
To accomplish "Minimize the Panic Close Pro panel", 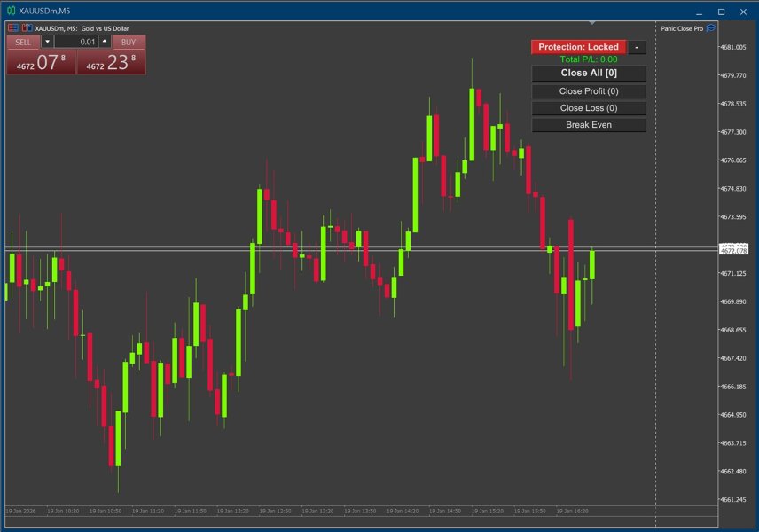I will [x=636, y=46].
